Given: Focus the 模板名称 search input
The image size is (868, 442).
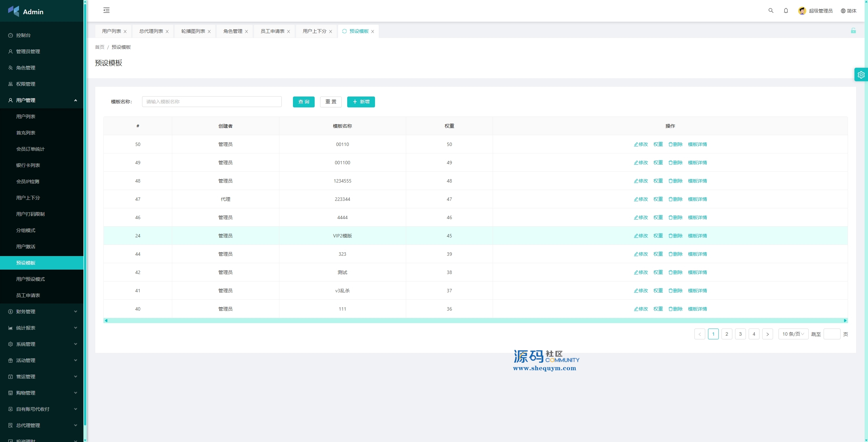Looking at the screenshot, I should pos(212,102).
